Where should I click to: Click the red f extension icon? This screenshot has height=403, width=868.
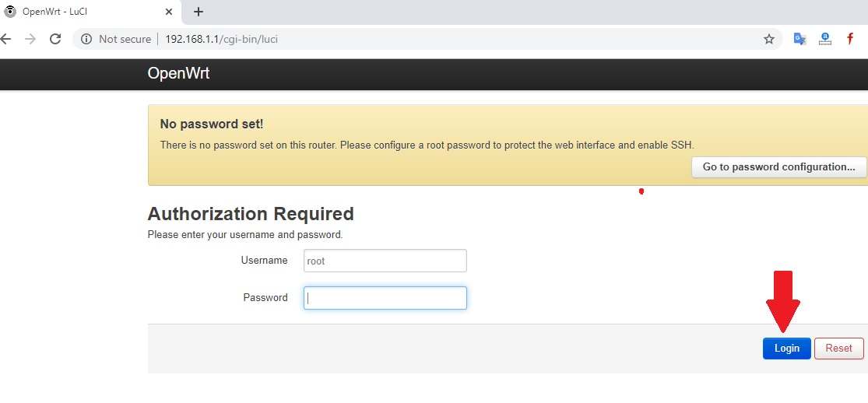(x=850, y=39)
